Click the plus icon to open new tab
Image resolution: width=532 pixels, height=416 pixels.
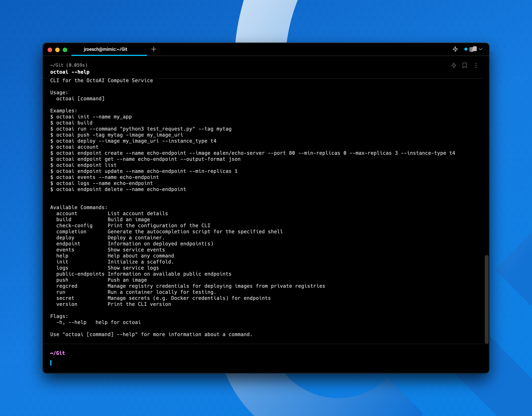tap(153, 49)
